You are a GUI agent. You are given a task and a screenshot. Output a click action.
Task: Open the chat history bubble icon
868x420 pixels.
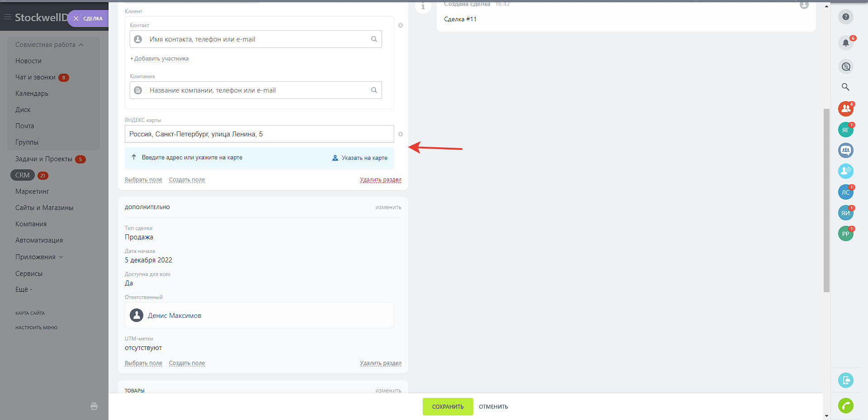tap(845, 67)
